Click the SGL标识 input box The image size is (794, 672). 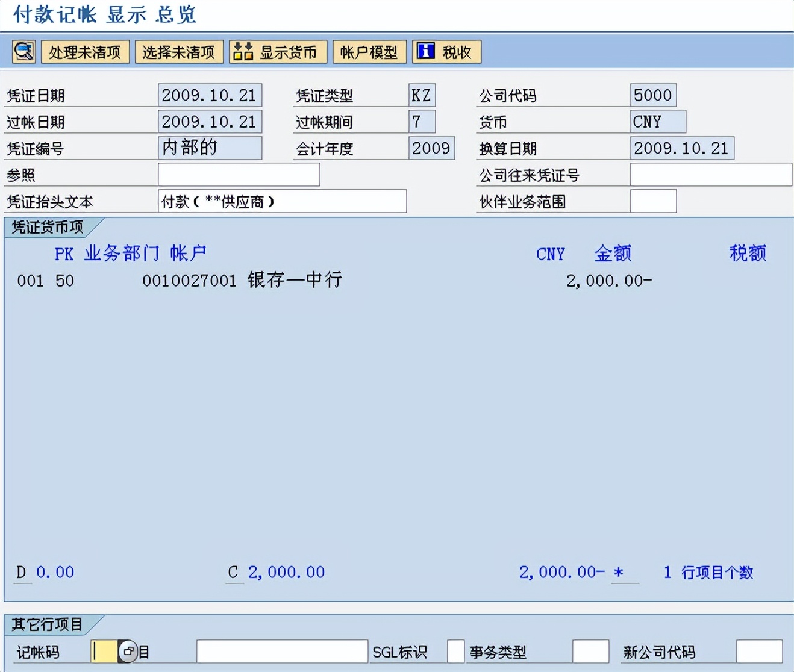click(x=455, y=651)
